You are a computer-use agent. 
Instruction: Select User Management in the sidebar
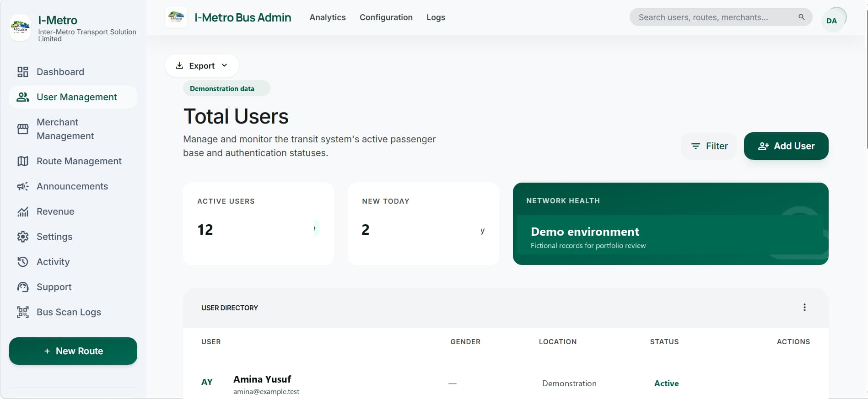[x=73, y=97]
